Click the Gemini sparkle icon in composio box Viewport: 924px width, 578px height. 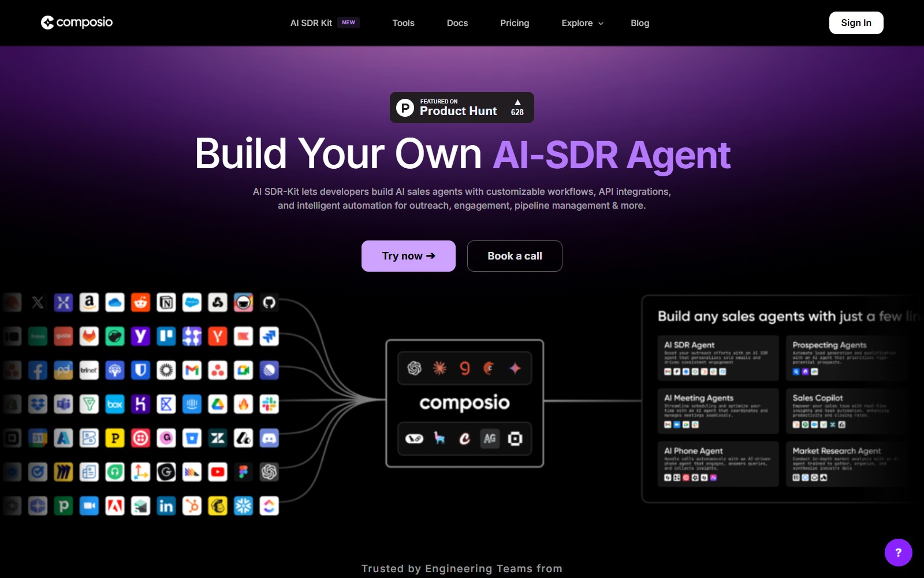click(515, 368)
